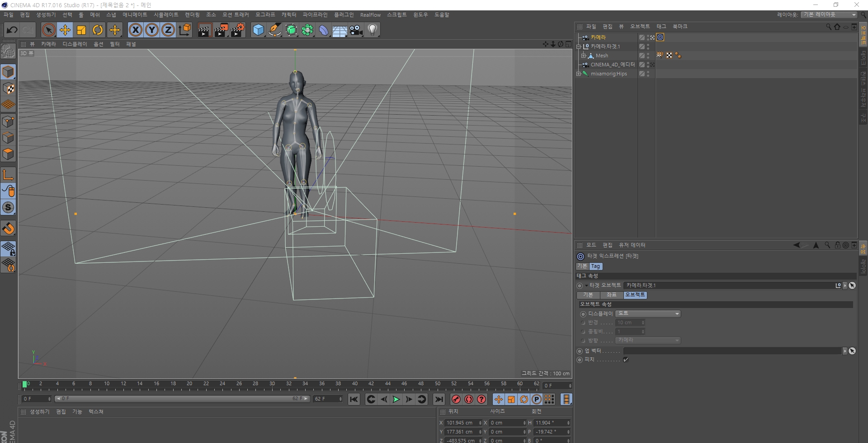
Task: Open the 캐릭터 menu
Action: pyautogui.click(x=289, y=15)
